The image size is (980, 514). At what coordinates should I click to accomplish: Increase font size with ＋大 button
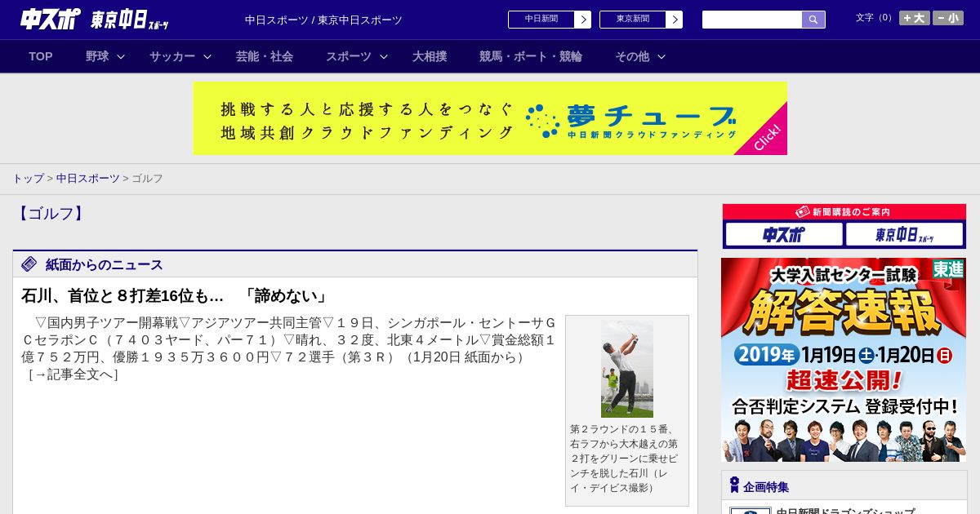(x=915, y=18)
